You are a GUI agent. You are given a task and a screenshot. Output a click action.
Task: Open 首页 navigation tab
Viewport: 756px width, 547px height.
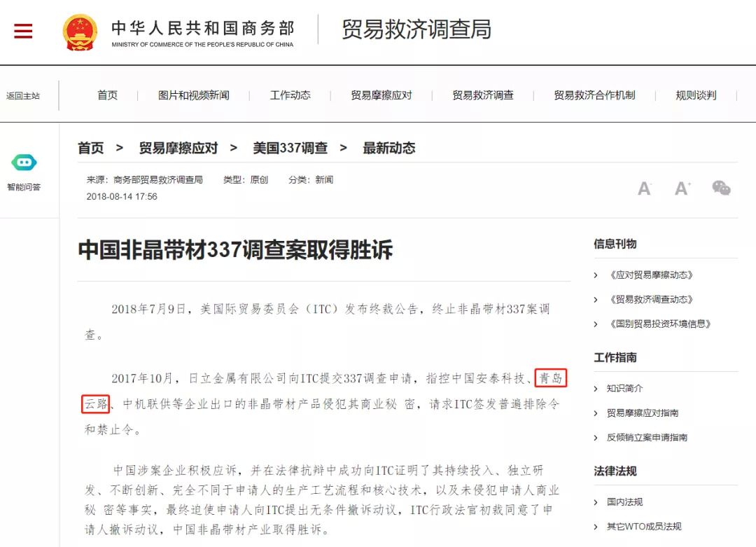coord(108,95)
